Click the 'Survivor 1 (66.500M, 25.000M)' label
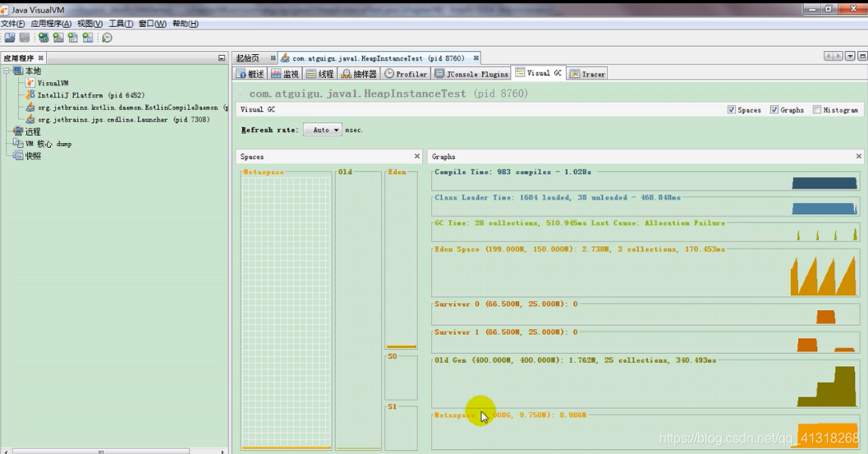 pos(506,332)
